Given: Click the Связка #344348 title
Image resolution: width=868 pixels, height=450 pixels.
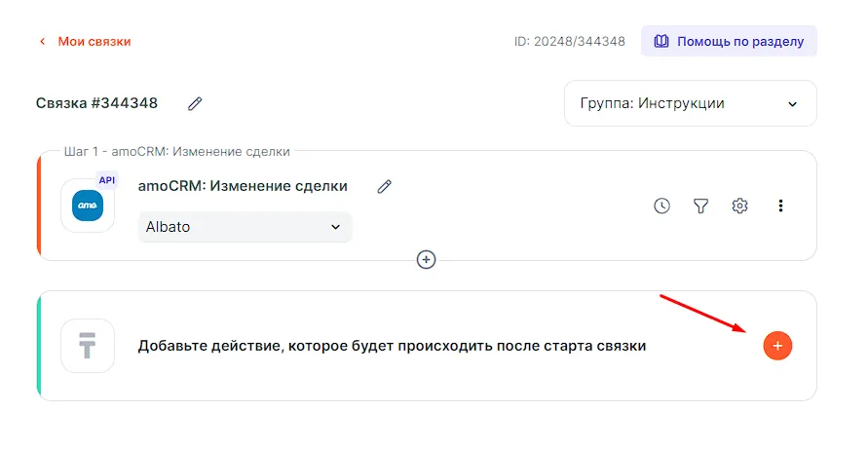Looking at the screenshot, I should tap(97, 103).
